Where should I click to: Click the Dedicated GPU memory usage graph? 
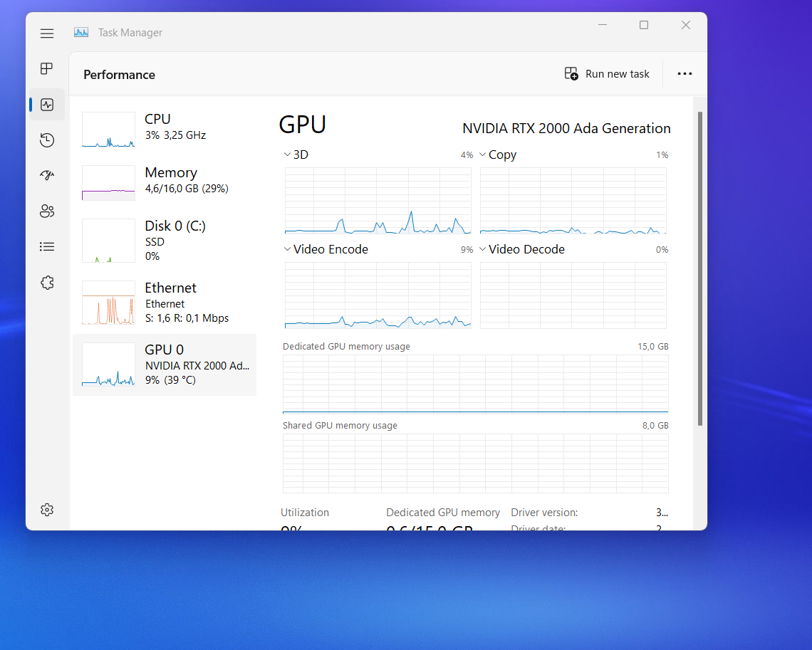click(475, 384)
